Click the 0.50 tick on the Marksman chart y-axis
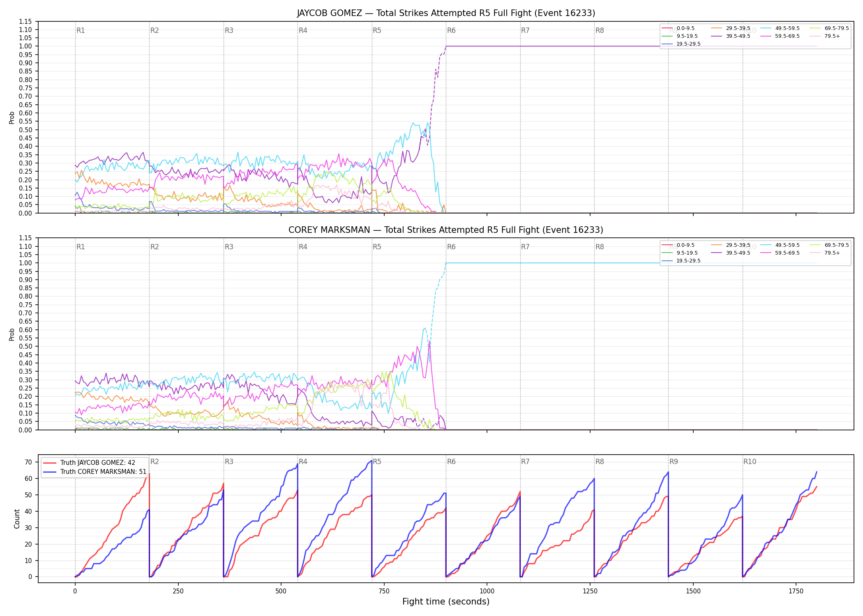863x616 pixels. point(25,347)
